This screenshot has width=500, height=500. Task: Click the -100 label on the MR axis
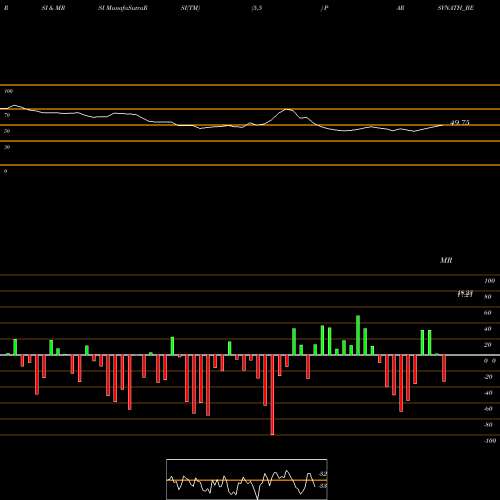point(490,441)
